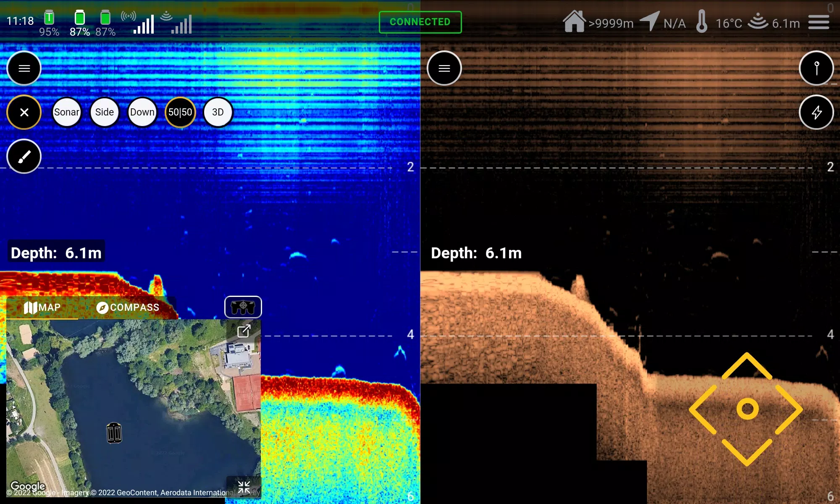Image resolution: width=840 pixels, height=504 pixels.
Task: Toggle CONNECTED status indicator
Action: (420, 21)
